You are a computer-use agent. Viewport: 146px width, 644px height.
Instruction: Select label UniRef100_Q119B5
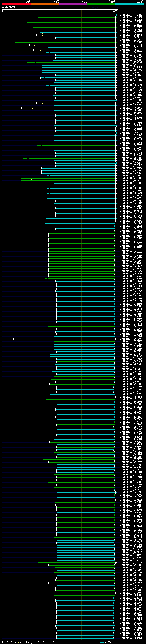click(131, 100)
